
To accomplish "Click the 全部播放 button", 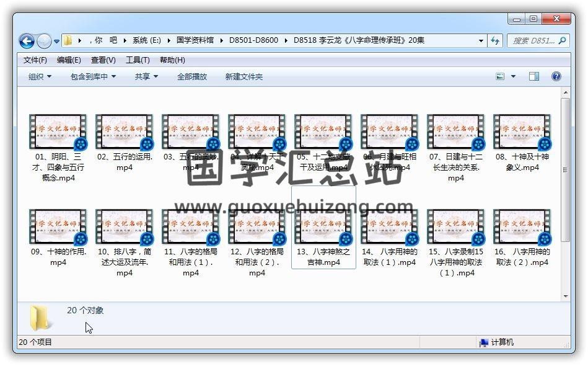I will (x=192, y=76).
